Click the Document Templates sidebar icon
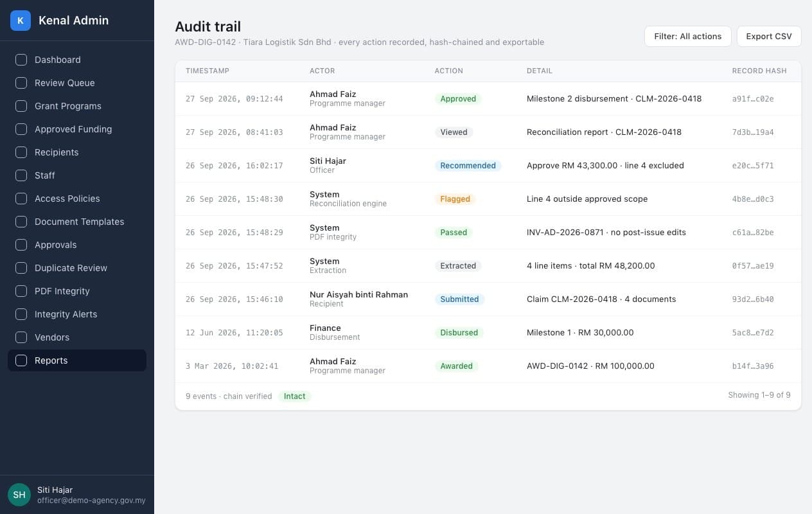The height and width of the screenshot is (514, 812). (21, 222)
